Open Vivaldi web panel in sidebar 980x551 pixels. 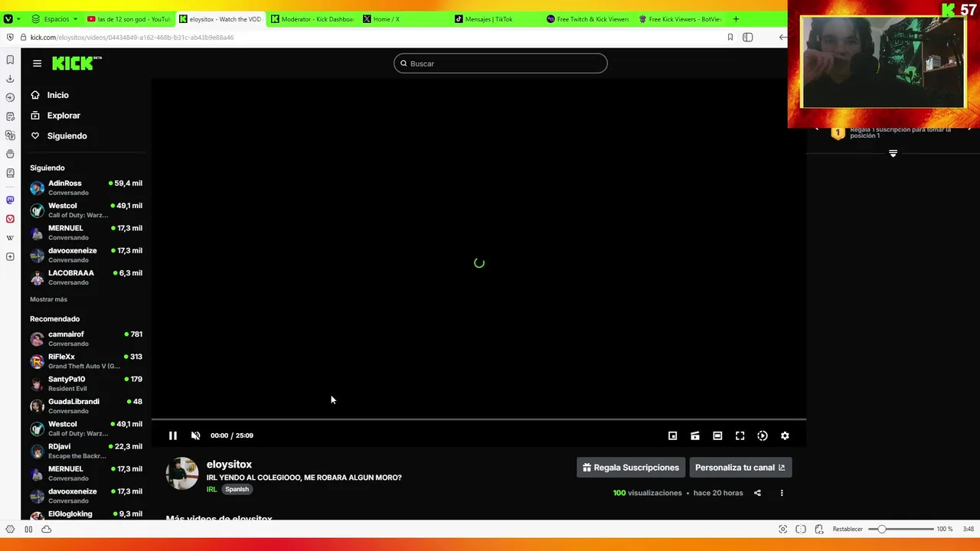tap(10, 219)
